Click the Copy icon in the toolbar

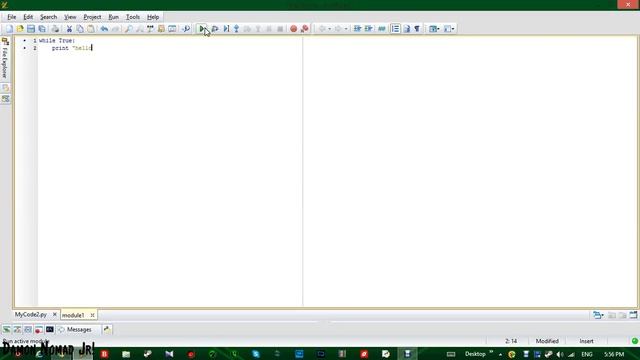80,29
